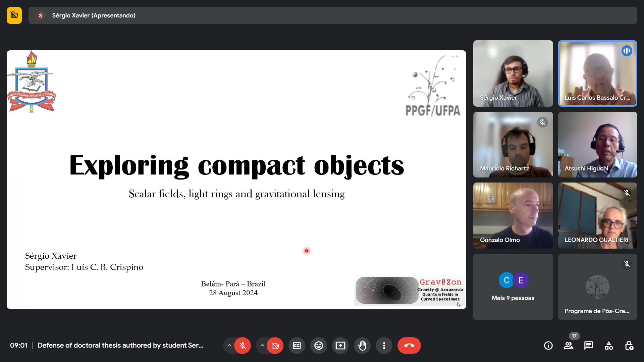Expand audio settings arrow beside microphone

[x=229, y=346]
